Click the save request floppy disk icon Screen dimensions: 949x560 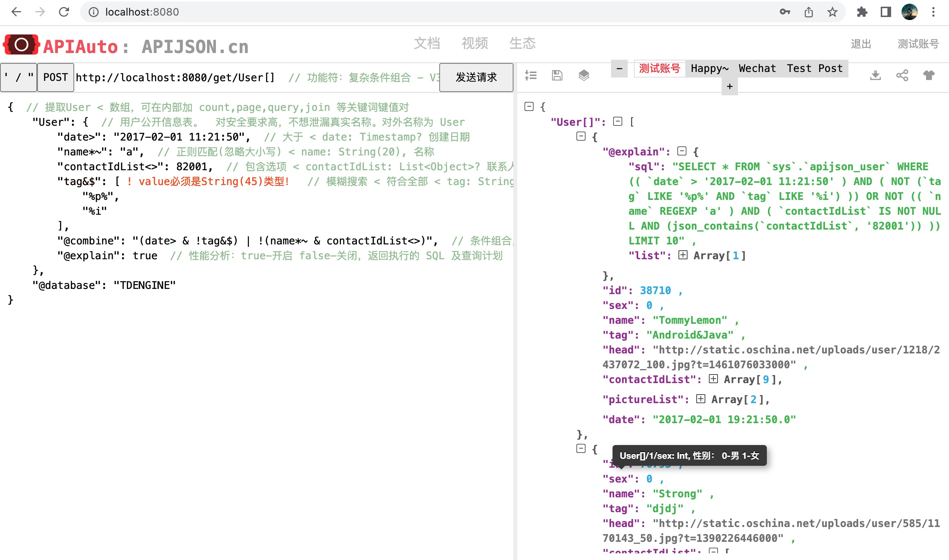[x=557, y=75]
